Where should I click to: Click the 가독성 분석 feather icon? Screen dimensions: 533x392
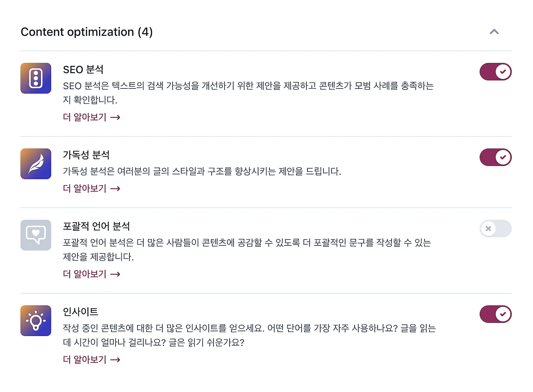(36, 164)
